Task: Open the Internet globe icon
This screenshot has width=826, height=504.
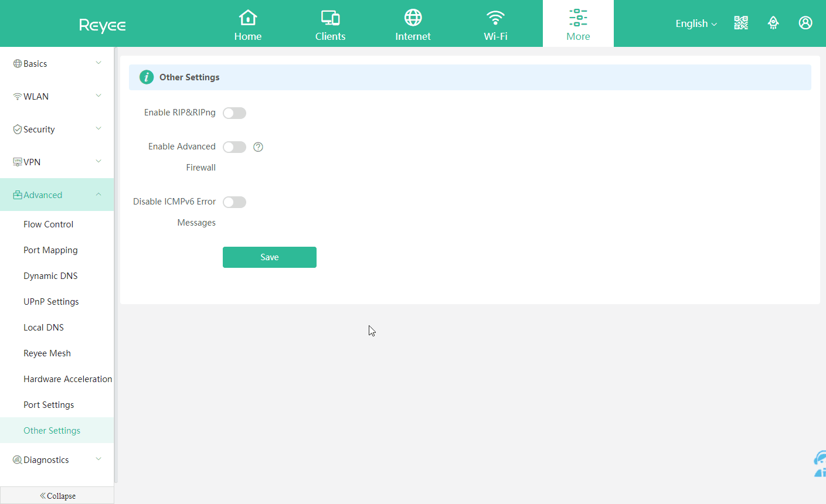Action: coord(413,18)
